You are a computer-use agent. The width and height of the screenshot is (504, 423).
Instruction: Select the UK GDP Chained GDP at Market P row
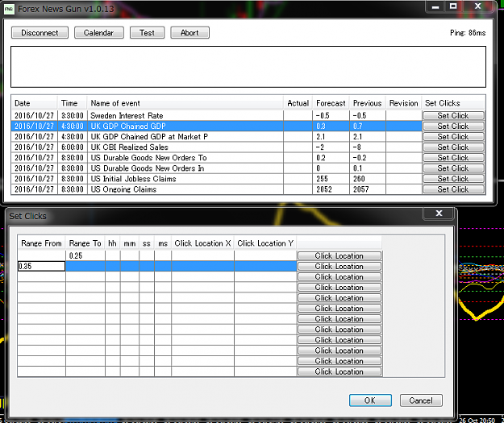point(216,136)
